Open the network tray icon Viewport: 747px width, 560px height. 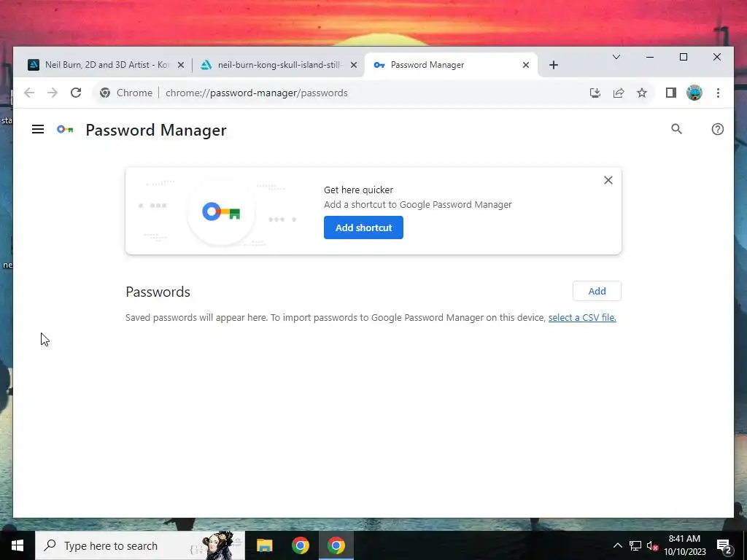tap(635, 545)
